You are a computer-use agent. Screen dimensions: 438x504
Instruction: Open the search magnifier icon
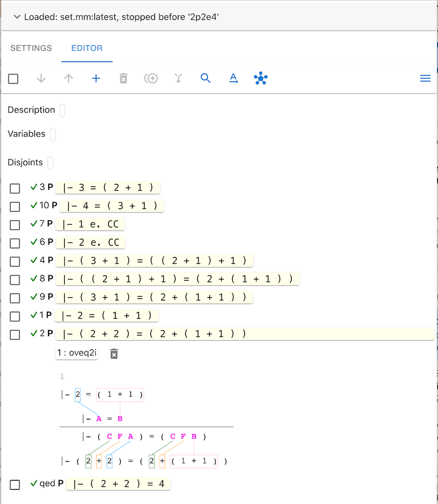pyautogui.click(x=205, y=78)
